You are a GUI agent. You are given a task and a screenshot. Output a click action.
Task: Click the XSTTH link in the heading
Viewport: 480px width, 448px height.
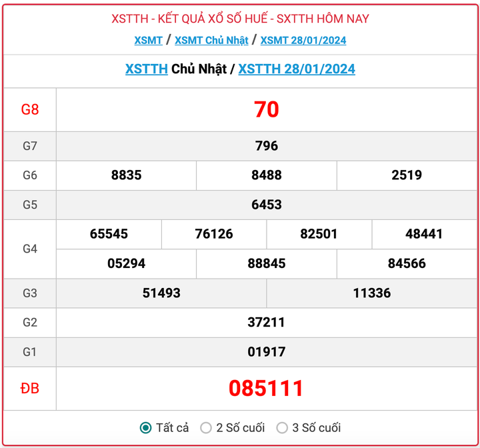pos(146,69)
